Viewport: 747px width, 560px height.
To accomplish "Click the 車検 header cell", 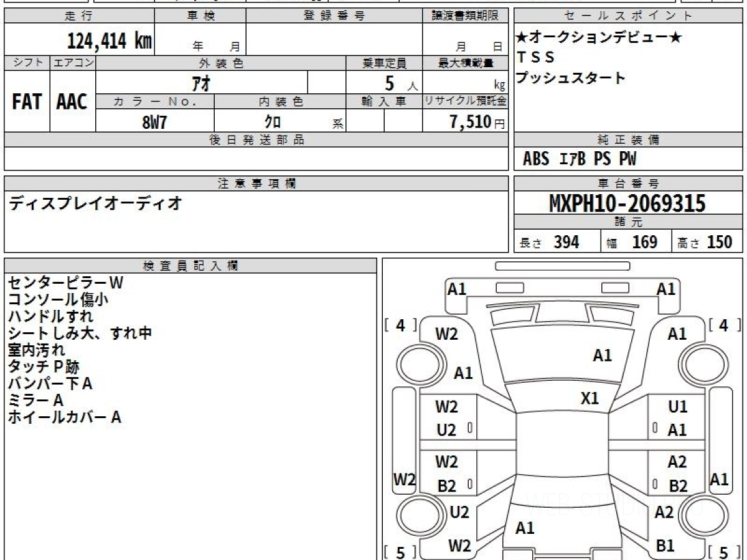I will click(200, 17).
